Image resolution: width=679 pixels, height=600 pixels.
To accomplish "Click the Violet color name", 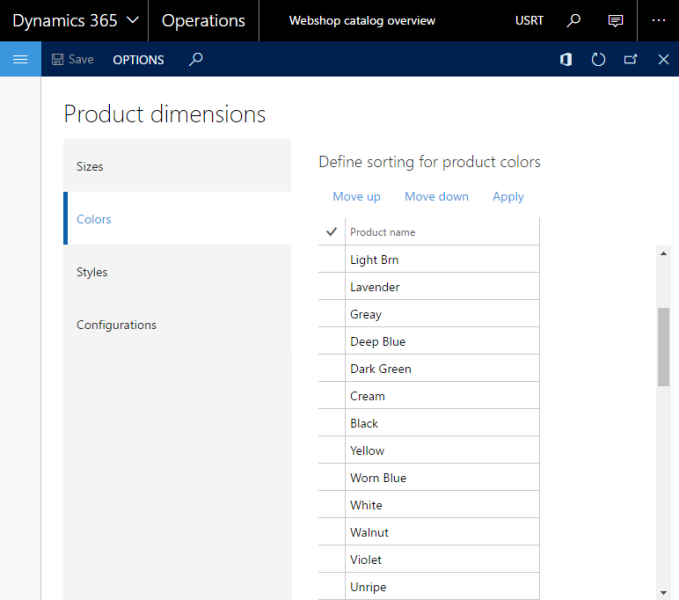I will 365,560.
